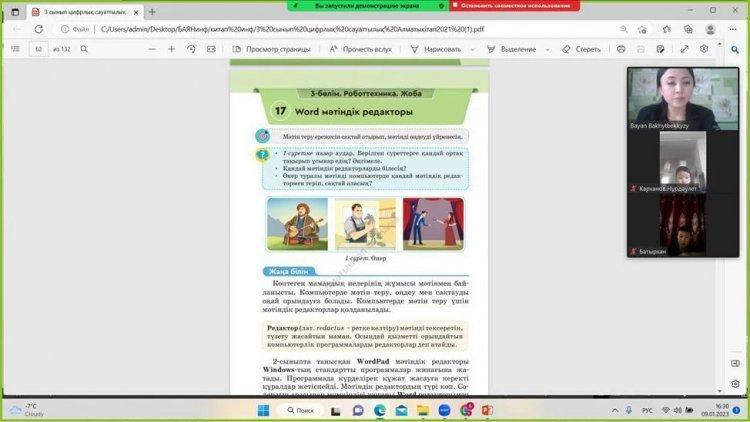The height and width of the screenshot is (422, 750).
Task: Select the Стереть eraser tool
Action: coord(581,49)
